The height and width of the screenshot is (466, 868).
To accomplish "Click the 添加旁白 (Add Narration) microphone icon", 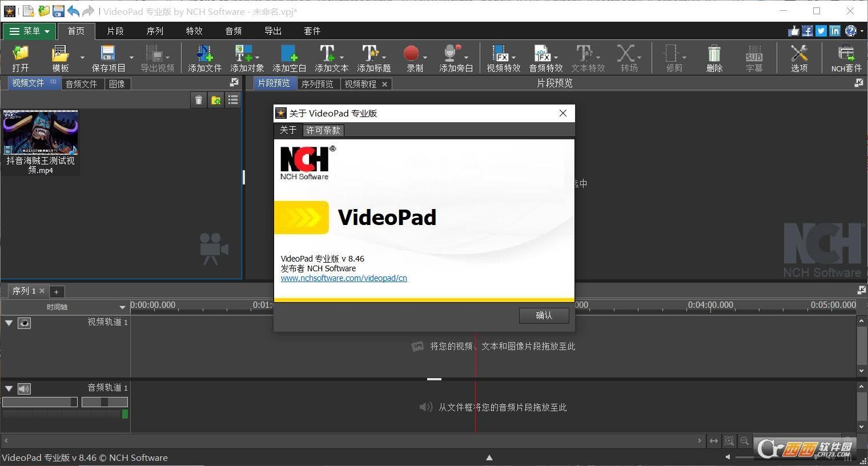I will 452,54.
